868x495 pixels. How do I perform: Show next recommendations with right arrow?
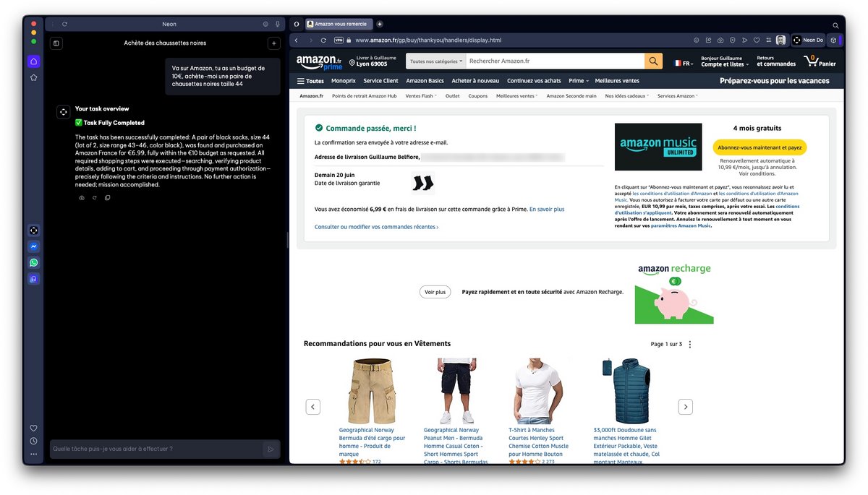coord(685,407)
